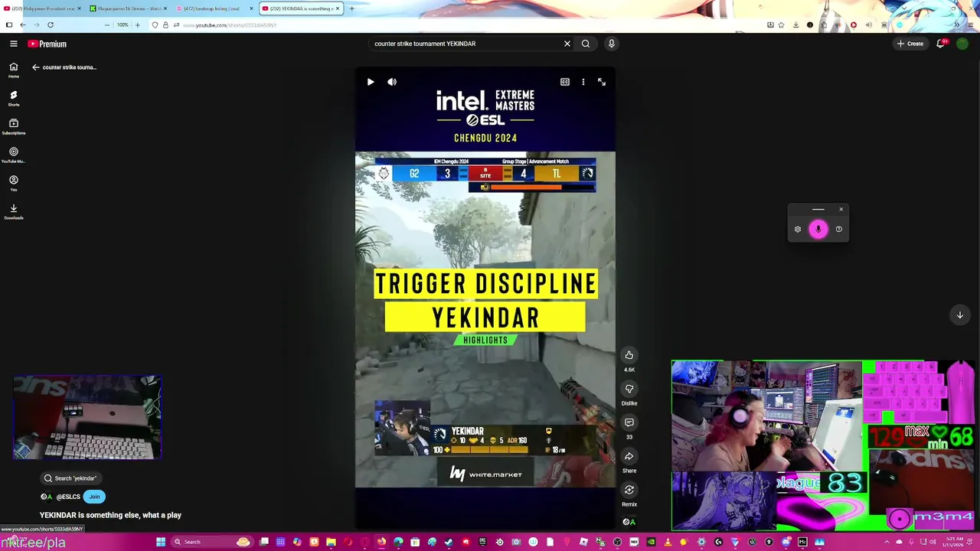
Task: Expand the short to fullscreen
Action: [602, 82]
